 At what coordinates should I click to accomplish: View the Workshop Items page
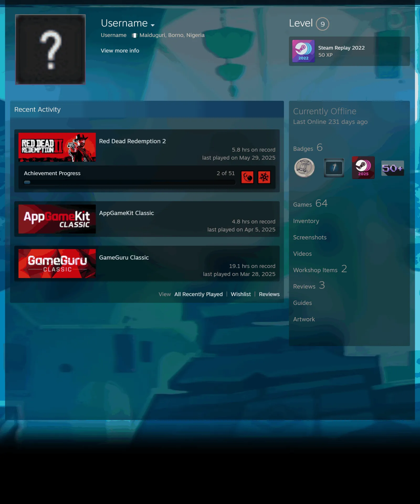click(320, 269)
